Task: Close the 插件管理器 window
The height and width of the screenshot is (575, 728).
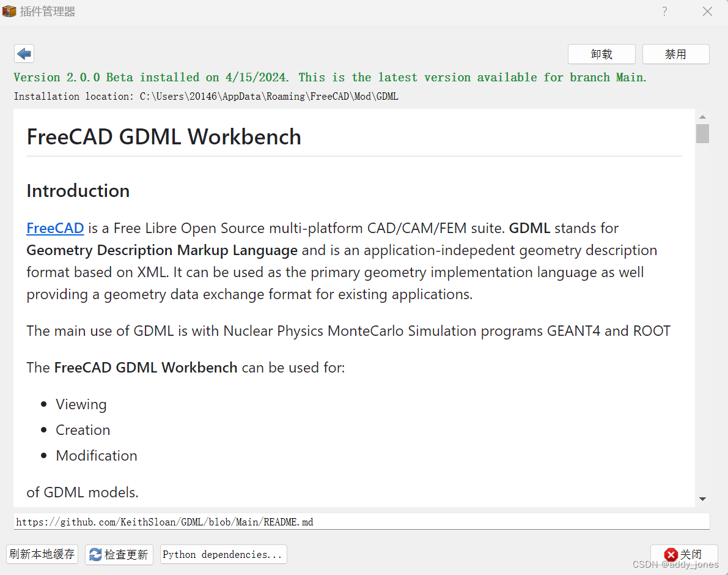Action: click(707, 11)
